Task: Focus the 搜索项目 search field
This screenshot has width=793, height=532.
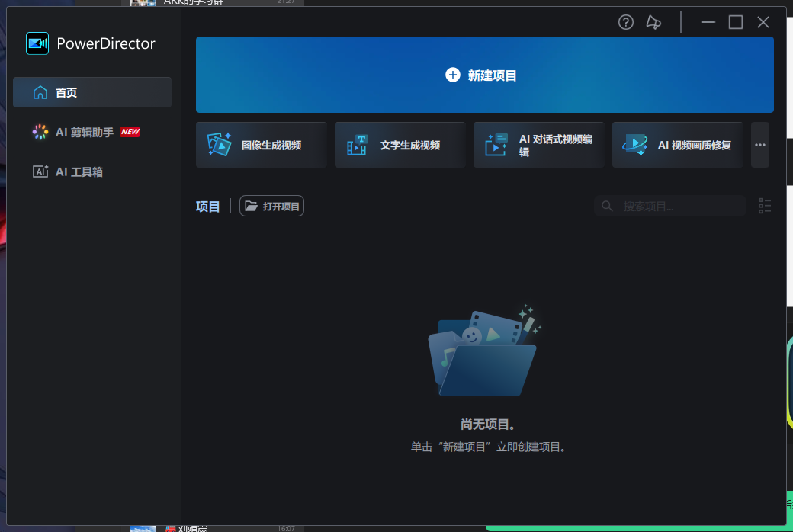Action: [x=670, y=207]
